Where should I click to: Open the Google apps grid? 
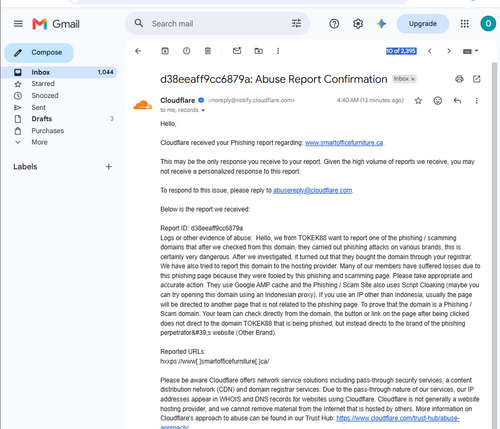point(465,24)
